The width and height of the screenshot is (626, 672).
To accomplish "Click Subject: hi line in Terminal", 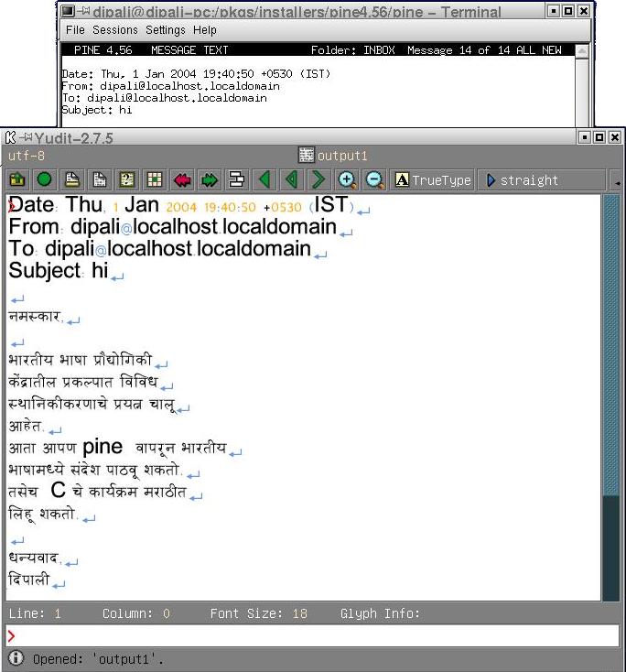I will [x=97, y=110].
